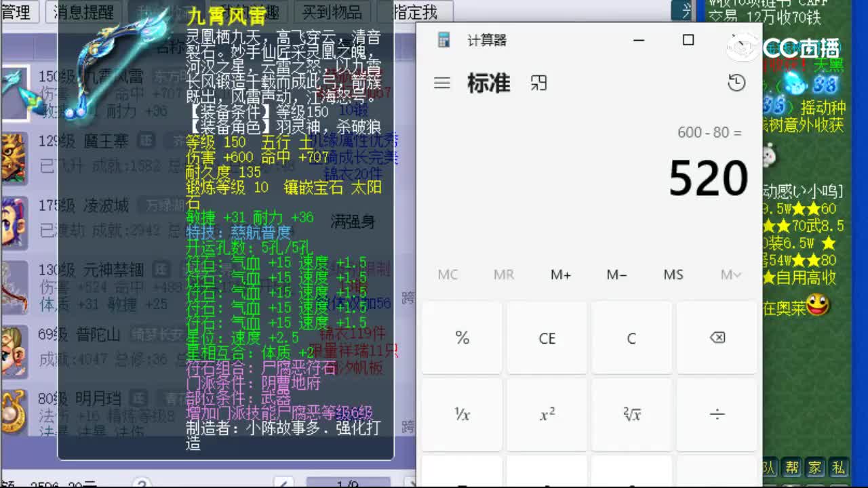Select the 普陀山 character avatar
This screenshot has width=868, height=488.
pos(13,350)
